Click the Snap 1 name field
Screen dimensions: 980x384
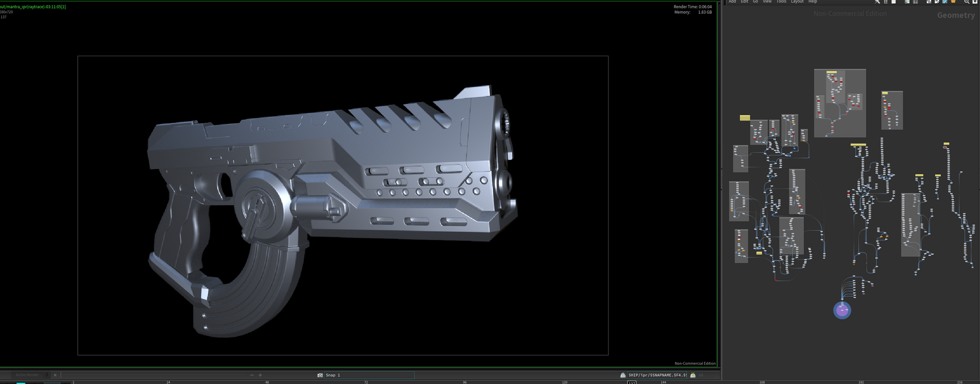(369, 375)
